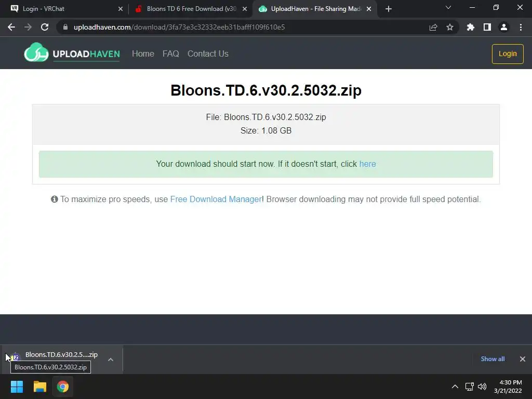
Task: Open a new tab with the plus button
Action: coord(389,9)
